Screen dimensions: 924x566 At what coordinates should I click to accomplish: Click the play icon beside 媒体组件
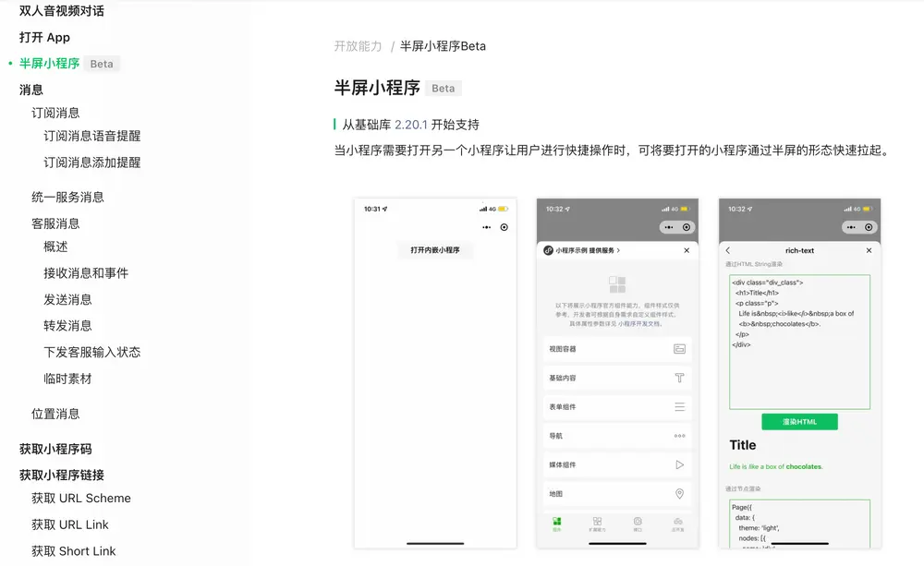tap(679, 465)
